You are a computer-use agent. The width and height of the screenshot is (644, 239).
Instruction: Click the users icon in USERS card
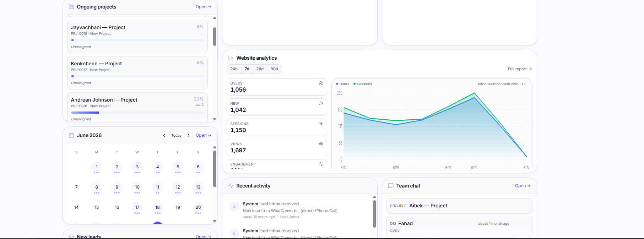tap(321, 83)
